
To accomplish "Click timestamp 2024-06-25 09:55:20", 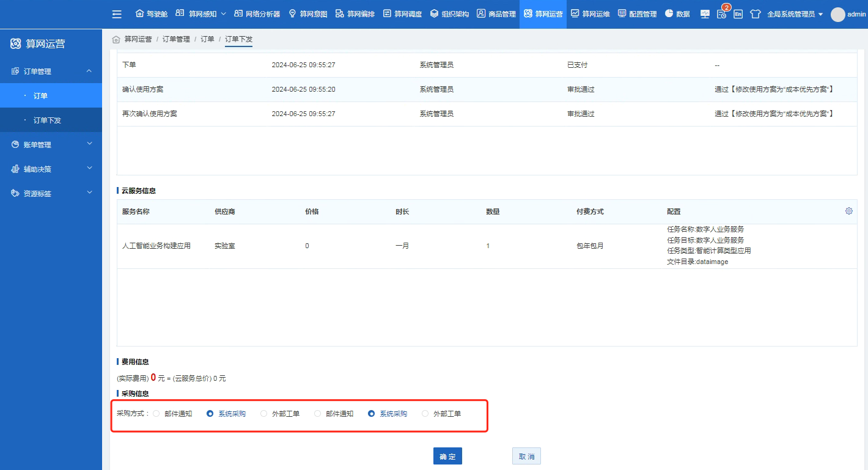I will [x=304, y=89].
